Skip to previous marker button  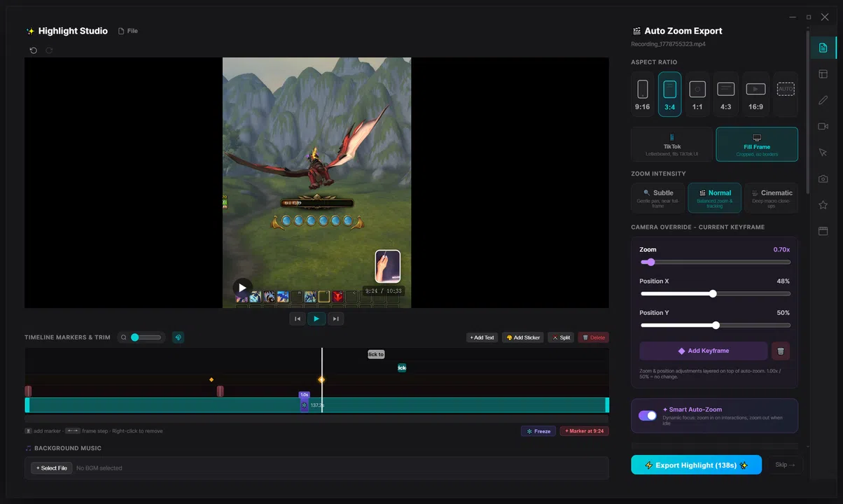tap(298, 318)
